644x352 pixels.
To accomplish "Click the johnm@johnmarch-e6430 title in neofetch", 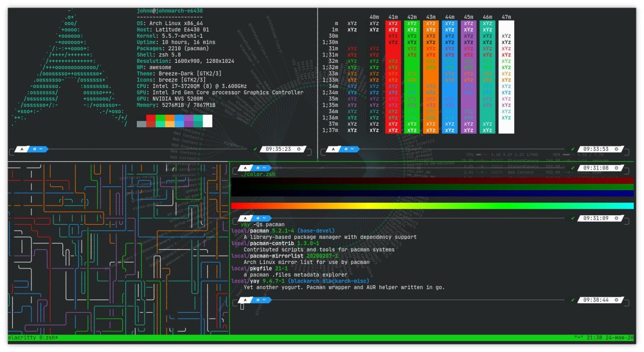I will point(170,11).
